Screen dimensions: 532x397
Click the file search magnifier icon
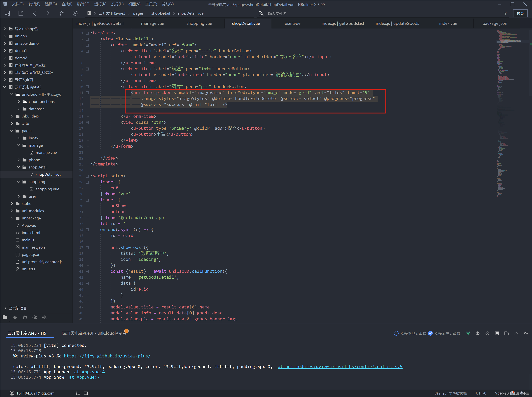261,13
